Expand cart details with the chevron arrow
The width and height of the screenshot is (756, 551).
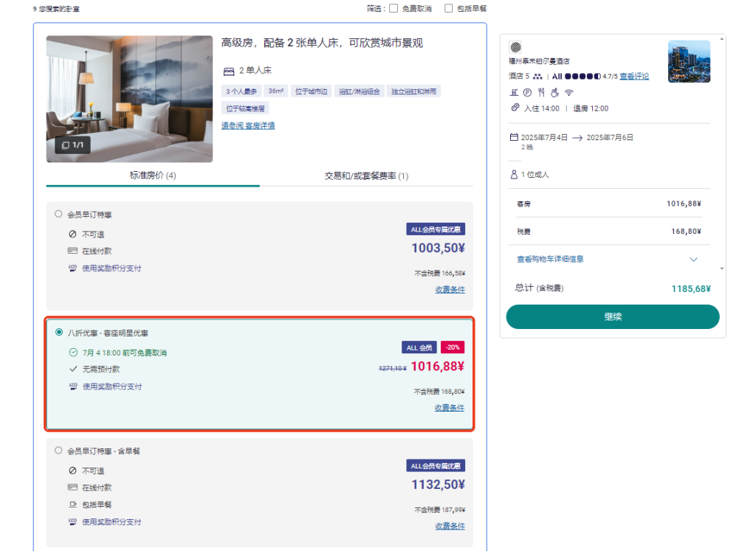[x=693, y=259]
